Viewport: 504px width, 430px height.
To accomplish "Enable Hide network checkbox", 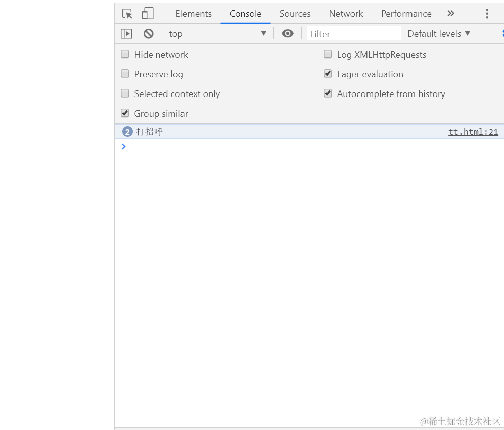I will pos(125,54).
